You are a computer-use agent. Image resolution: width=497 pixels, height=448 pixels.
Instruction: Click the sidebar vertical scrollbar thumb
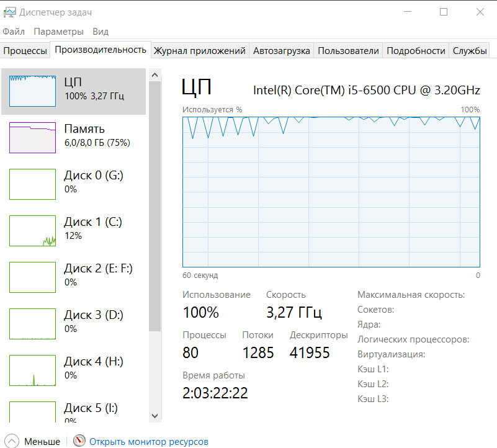pyautogui.click(x=154, y=207)
